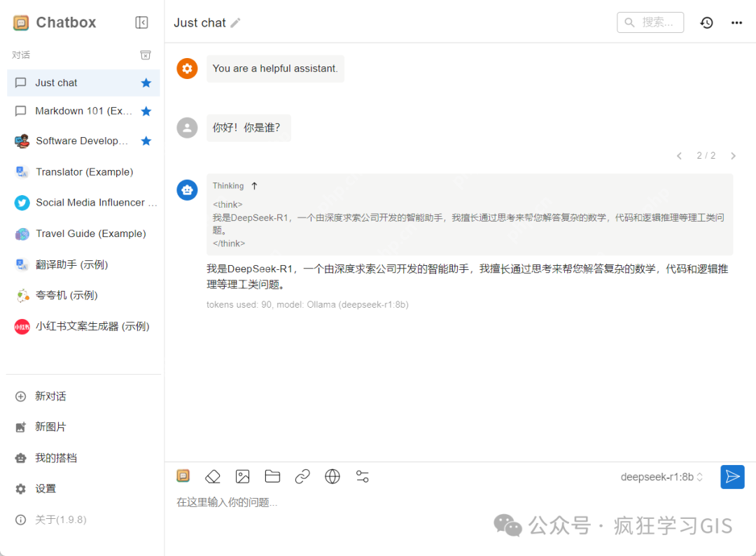Clear conversation list archive icon

[x=145, y=55]
